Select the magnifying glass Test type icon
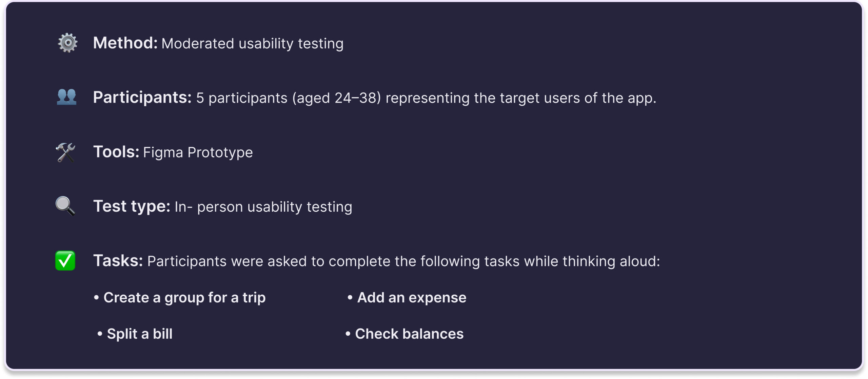Image resolution: width=868 pixels, height=379 pixels. point(65,206)
